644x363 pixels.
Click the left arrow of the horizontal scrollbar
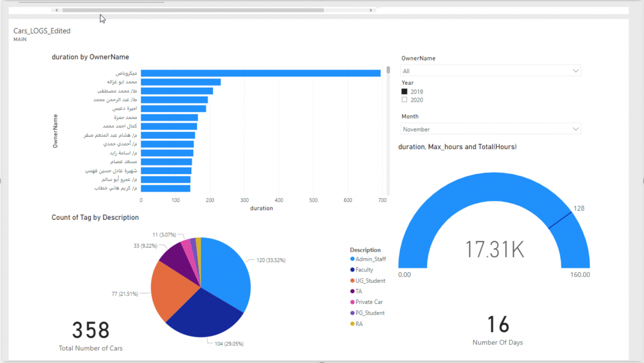tap(57, 10)
